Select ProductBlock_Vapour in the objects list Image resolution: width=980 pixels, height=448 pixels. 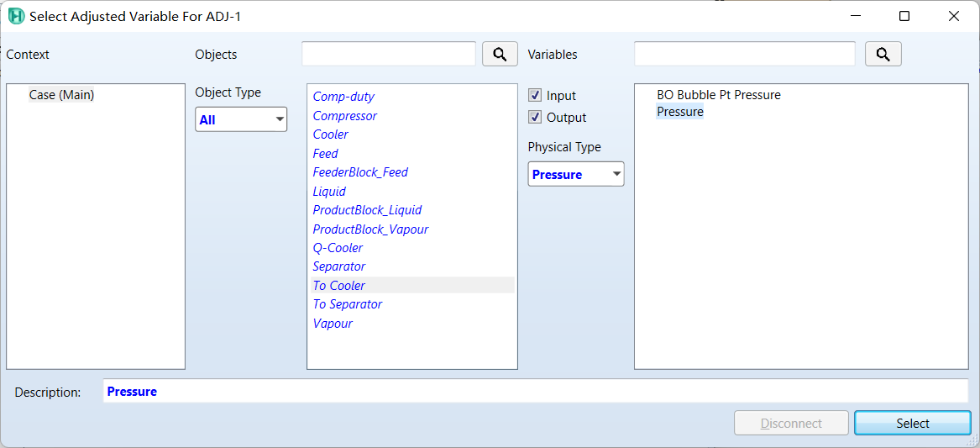tap(370, 229)
